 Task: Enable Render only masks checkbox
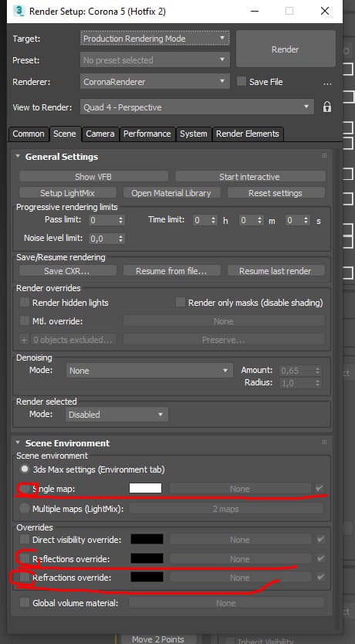point(180,302)
